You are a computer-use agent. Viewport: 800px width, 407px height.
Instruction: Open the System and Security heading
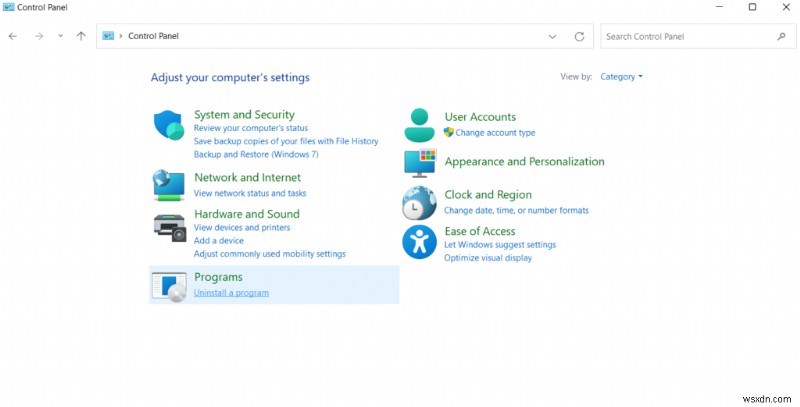click(244, 115)
